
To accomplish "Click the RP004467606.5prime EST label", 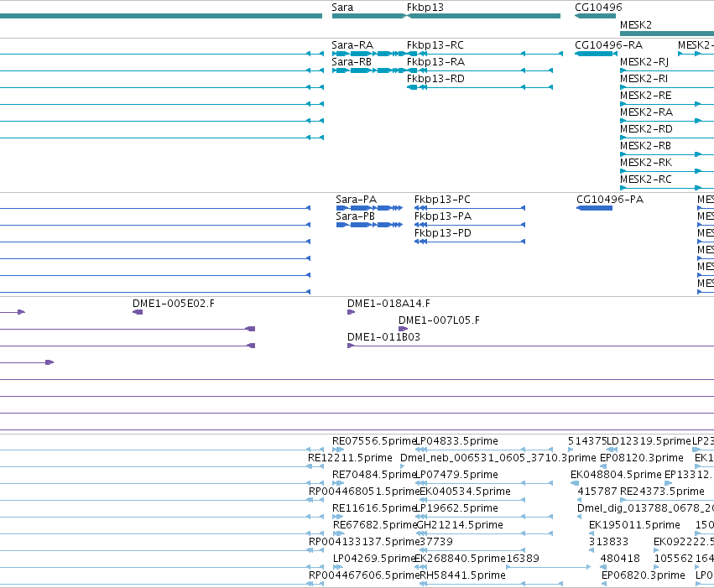I will (363, 575).
